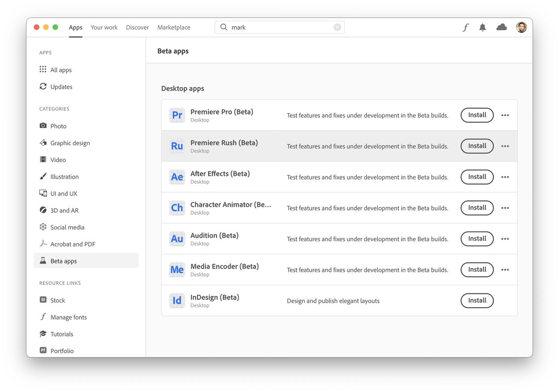Install After Effects (Beta)
The height and width of the screenshot is (392, 559).
477,177
